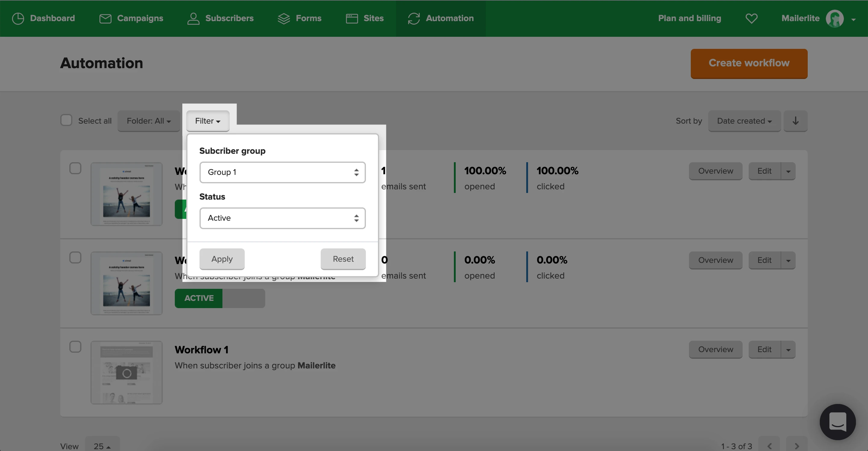The height and width of the screenshot is (451, 868).
Task: Open account menu caret next to avatar
Action: (x=854, y=20)
